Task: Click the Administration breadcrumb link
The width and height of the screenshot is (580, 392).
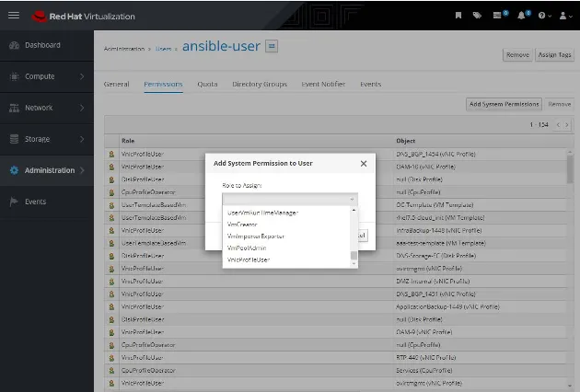Action: (x=124, y=49)
